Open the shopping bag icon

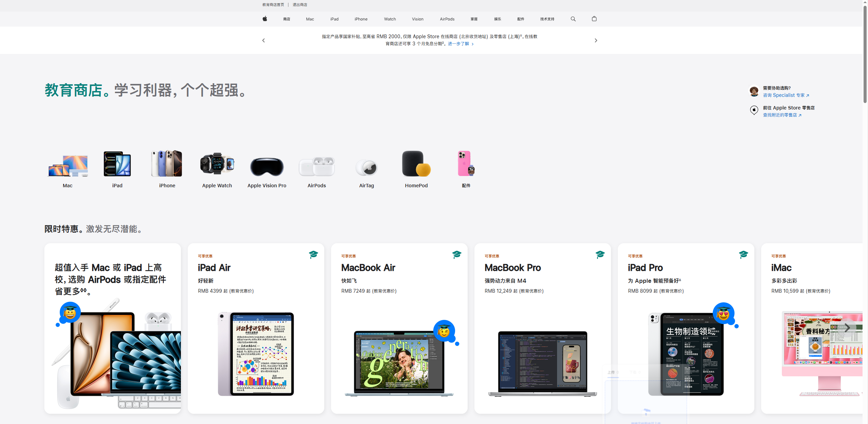coord(594,19)
